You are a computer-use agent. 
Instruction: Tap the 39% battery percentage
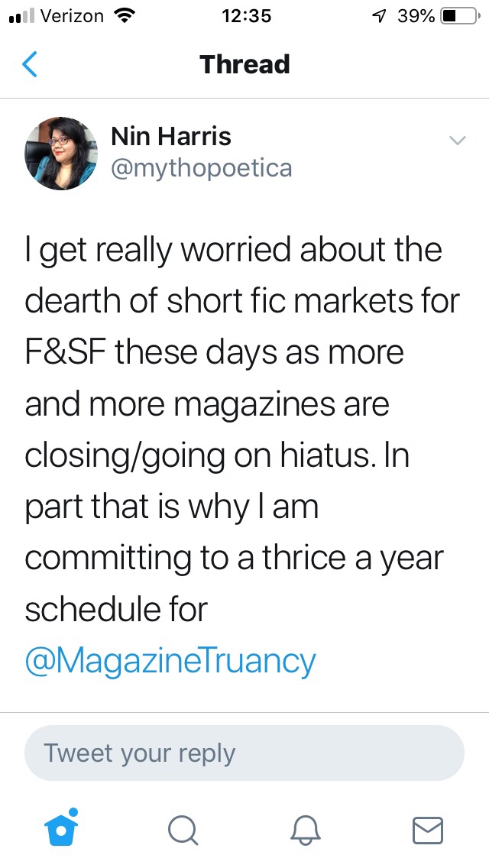point(416,16)
